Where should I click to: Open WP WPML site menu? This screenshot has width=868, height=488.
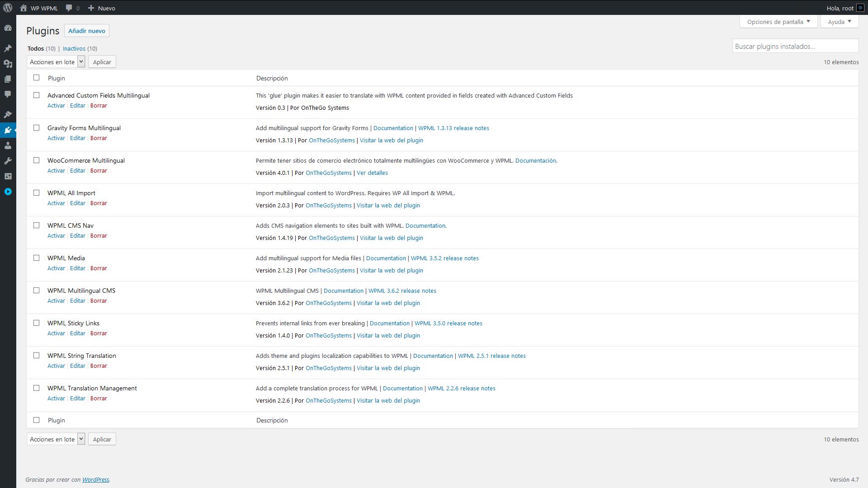pos(39,8)
